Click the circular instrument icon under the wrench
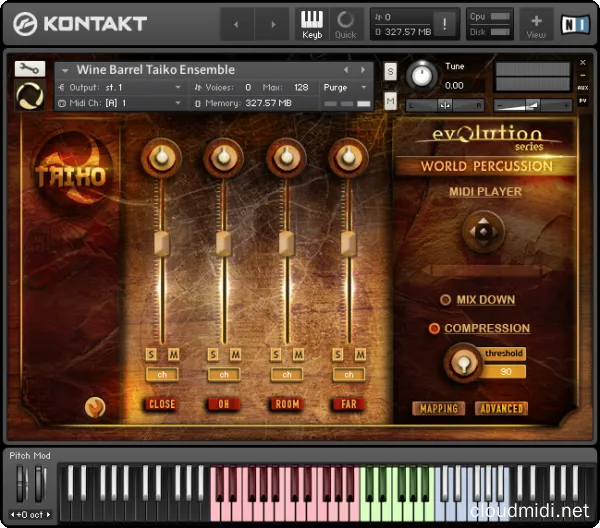The image size is (600, 528). pyautogui.click(x=30, y=95)
